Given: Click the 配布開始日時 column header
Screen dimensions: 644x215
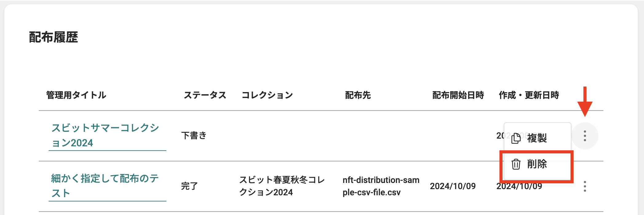Looking at the screenshot, I should pyautogui.click(x=458, y=95).
